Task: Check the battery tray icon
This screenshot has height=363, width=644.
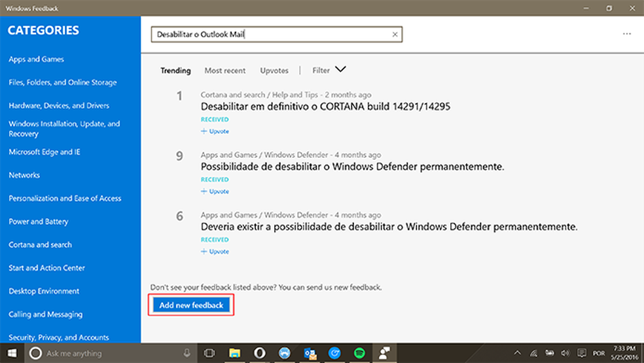Action: 550,353
